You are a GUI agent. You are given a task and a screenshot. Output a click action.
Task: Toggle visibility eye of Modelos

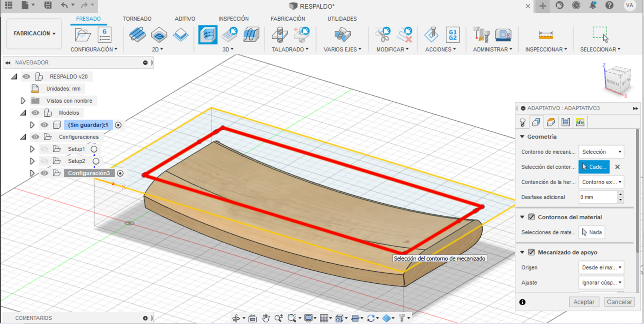[x=35, y=113]
